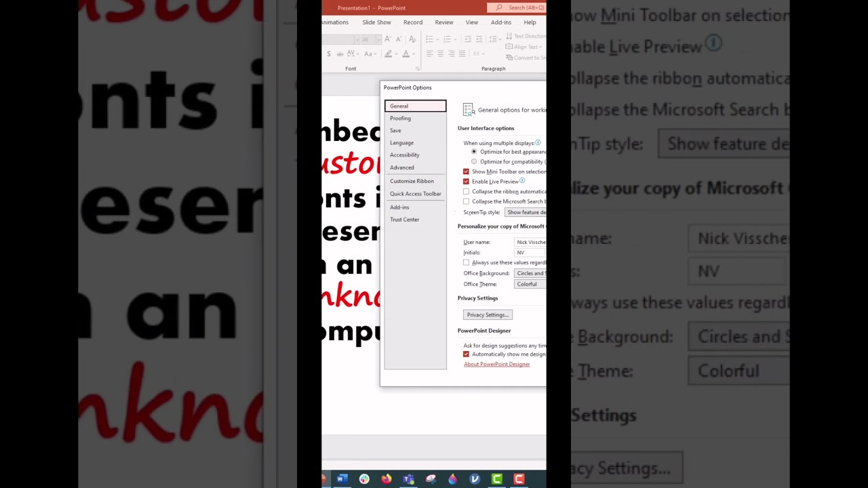Open the ScreenTip style dropdown
The image size is (868, 488).
coord(526,212)
